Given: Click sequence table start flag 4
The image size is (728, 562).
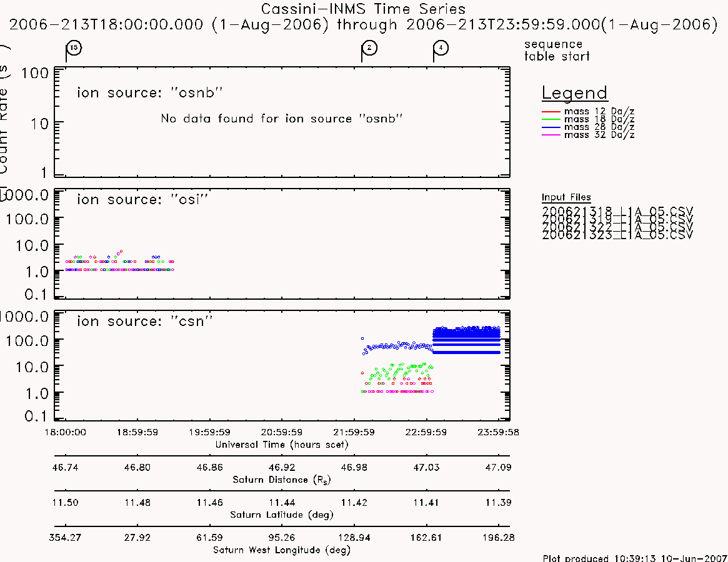Looking at the screenshot, I should [441, 48].
